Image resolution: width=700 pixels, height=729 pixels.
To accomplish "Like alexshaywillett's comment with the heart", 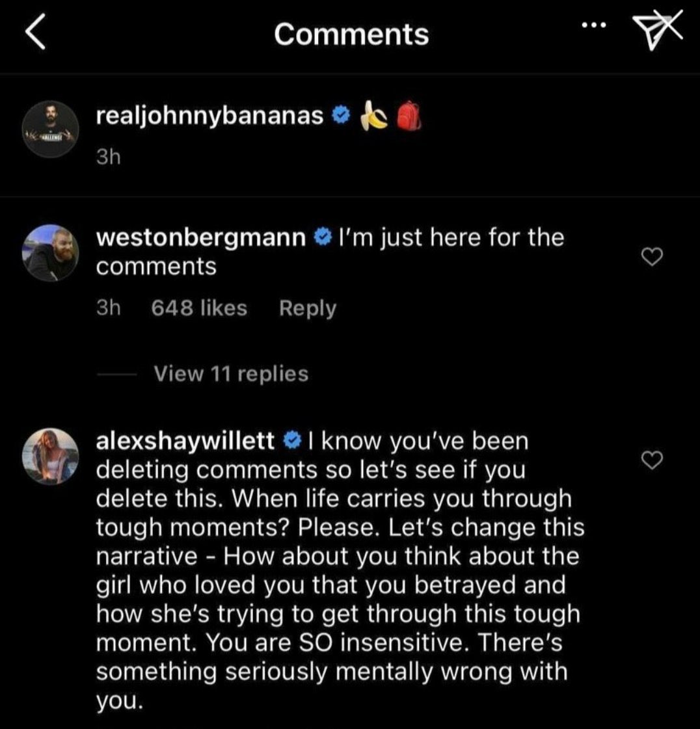I will 652,460.
